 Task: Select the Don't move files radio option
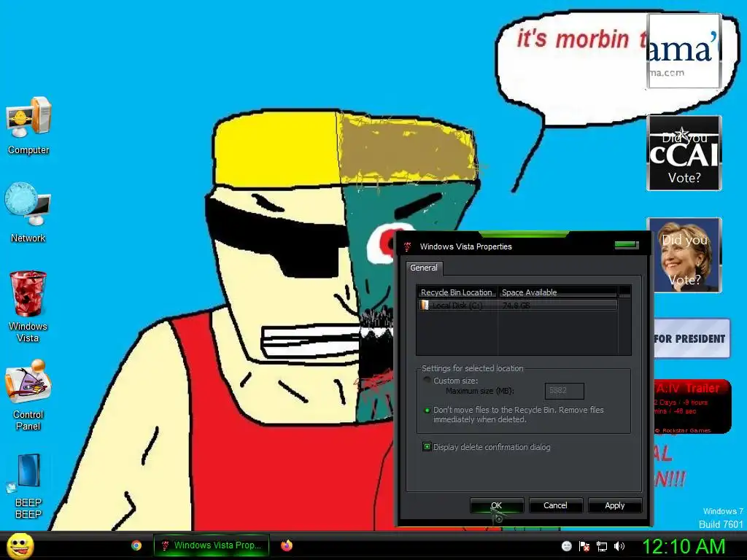click(x=427, y=410)
